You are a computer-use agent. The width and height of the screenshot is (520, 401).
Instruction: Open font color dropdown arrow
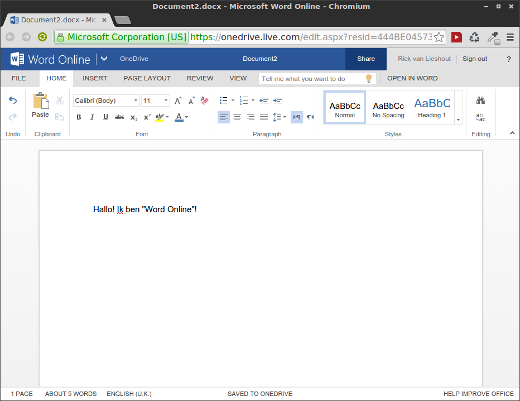[186, 117]
